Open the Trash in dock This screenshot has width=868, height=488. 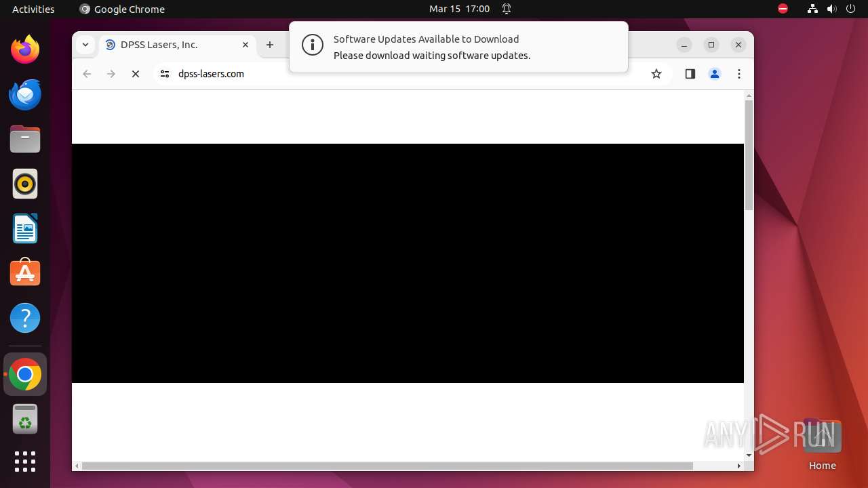coord(25,419)
